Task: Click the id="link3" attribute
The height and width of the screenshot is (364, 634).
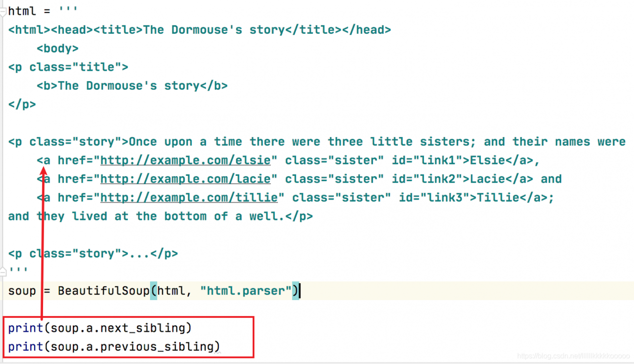Action: [x=434, y=198]
